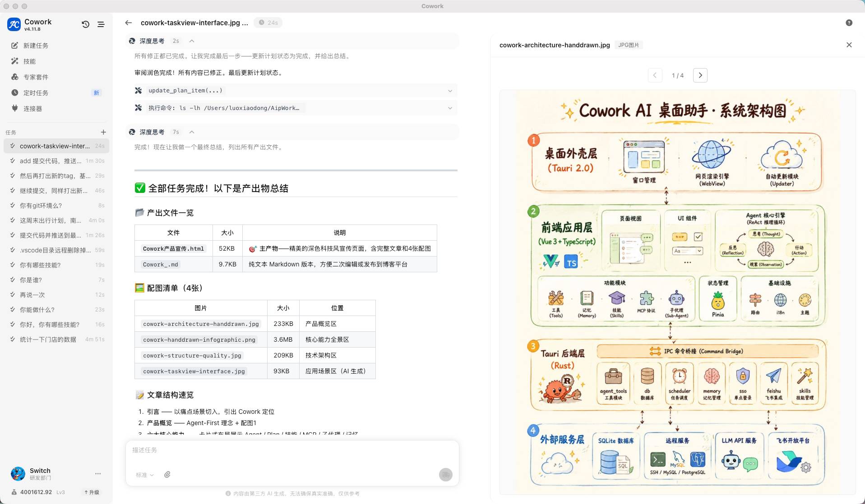Open the task '你有哪些技能?' (19s)
The image size is (865, 504).
coord(56,265)
